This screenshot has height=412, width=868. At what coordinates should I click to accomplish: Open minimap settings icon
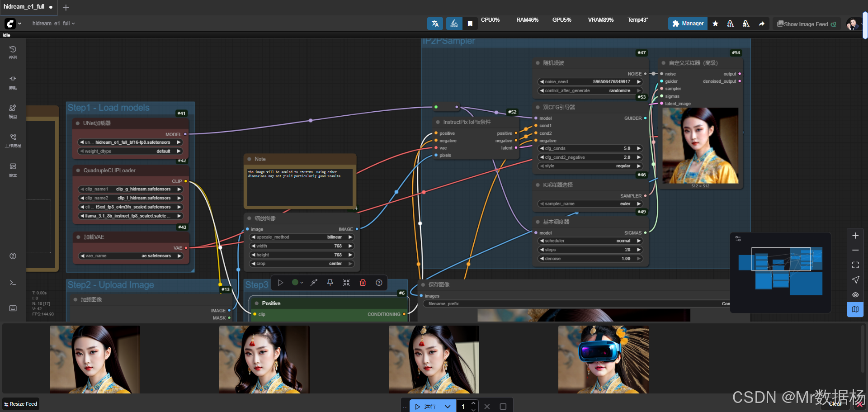pos(738,238)
